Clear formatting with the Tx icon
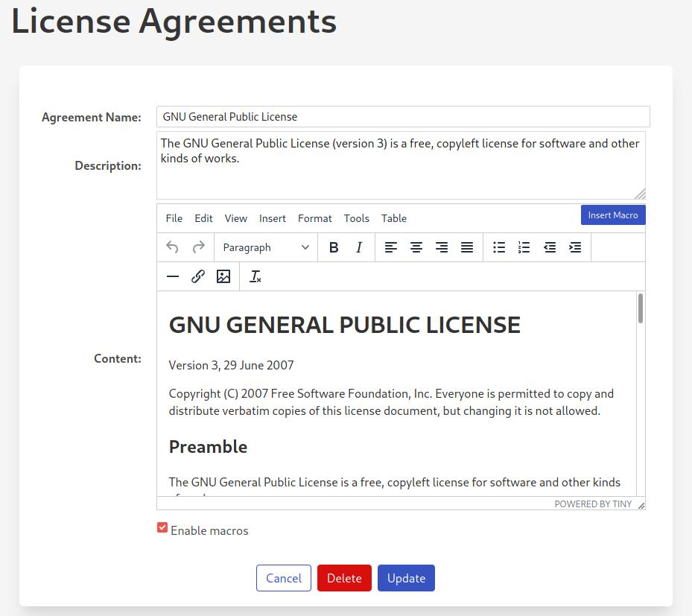The height and width of the screenshot is (616, 692). (x=255, y=276)
